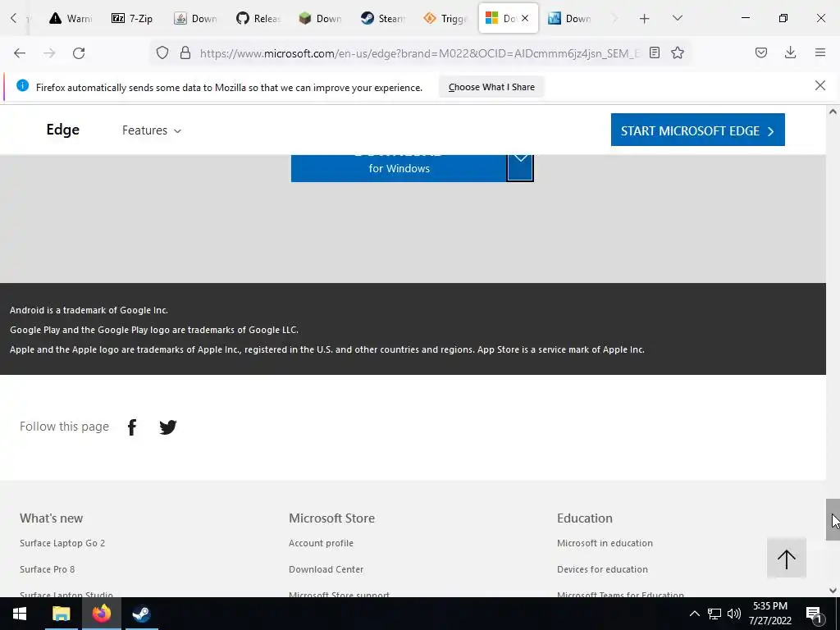
Task: Switch to the 7-Zip tab
Action: [132, 18]
